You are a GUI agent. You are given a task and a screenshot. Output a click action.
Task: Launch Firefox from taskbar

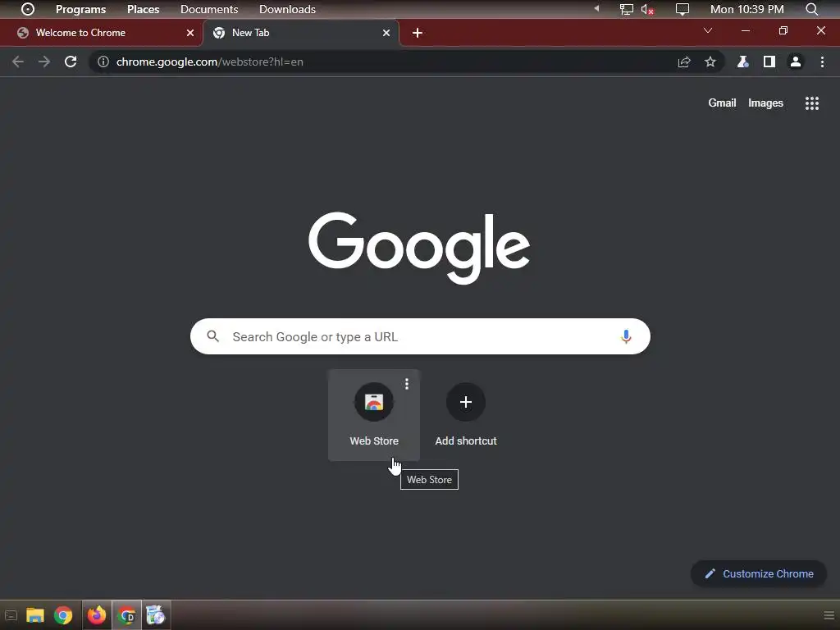(x=97, y=615)
